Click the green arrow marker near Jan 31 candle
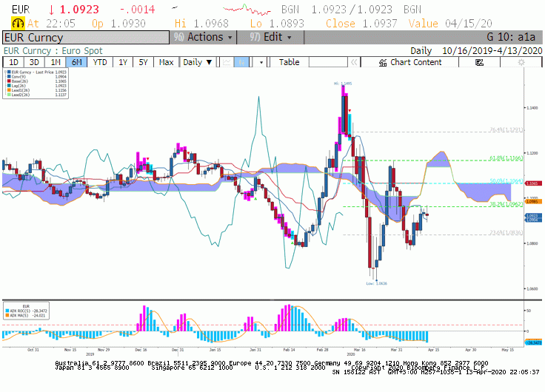The height and width of the screenshot is (392, 545). click(x=255, y=199)
